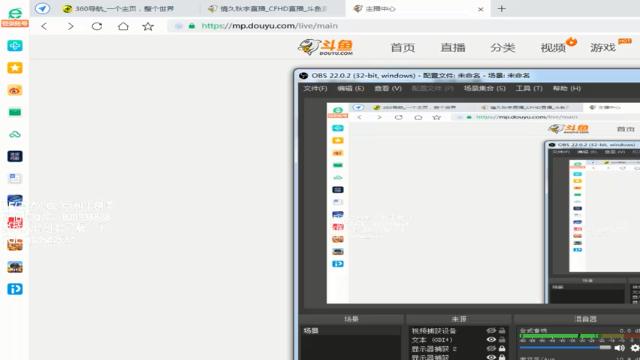Show the 视频捕获设备 source via eye icon
The image size is (640, 360).
491,331
